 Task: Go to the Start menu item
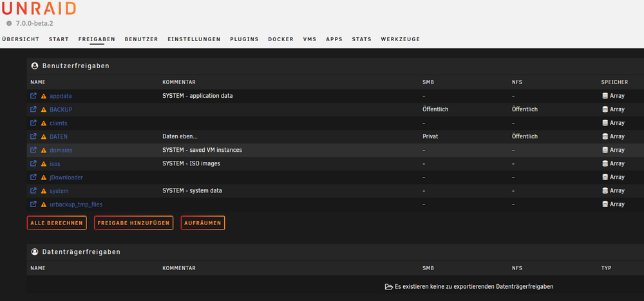(59, 39)
